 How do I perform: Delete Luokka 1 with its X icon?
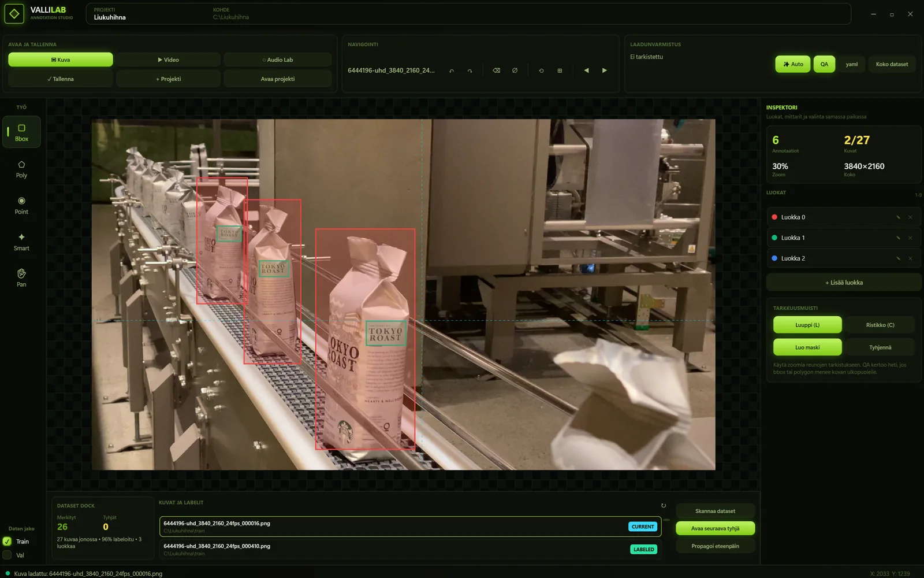pyautogui.click(x=911, y=238)
